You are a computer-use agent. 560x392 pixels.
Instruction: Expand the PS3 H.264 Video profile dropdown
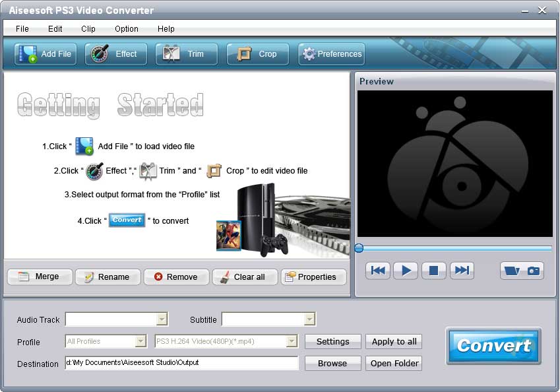tap(292, 341)
